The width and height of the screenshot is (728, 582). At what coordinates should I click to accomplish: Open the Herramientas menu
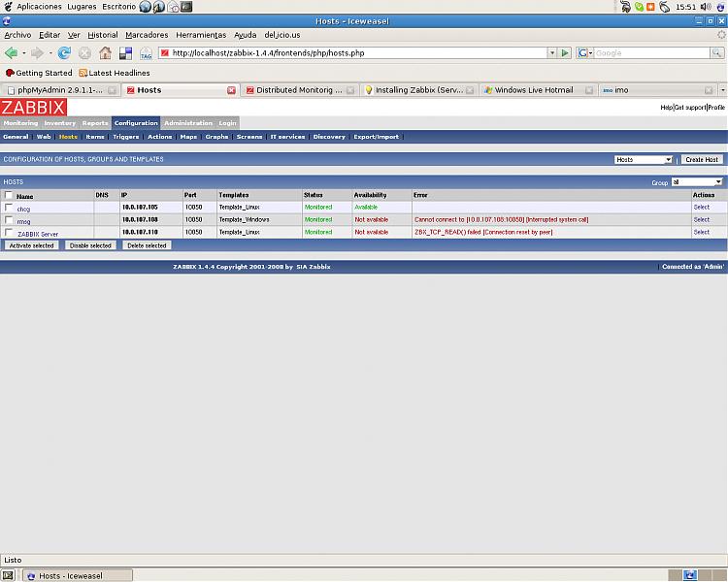tap(201, 35)
